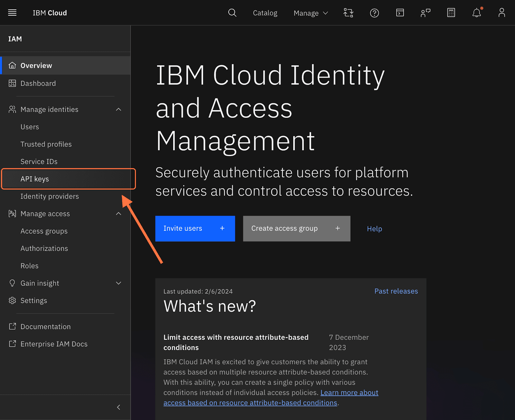Click the search magnifier icon
515x420 pixels.
coord(232,13)
